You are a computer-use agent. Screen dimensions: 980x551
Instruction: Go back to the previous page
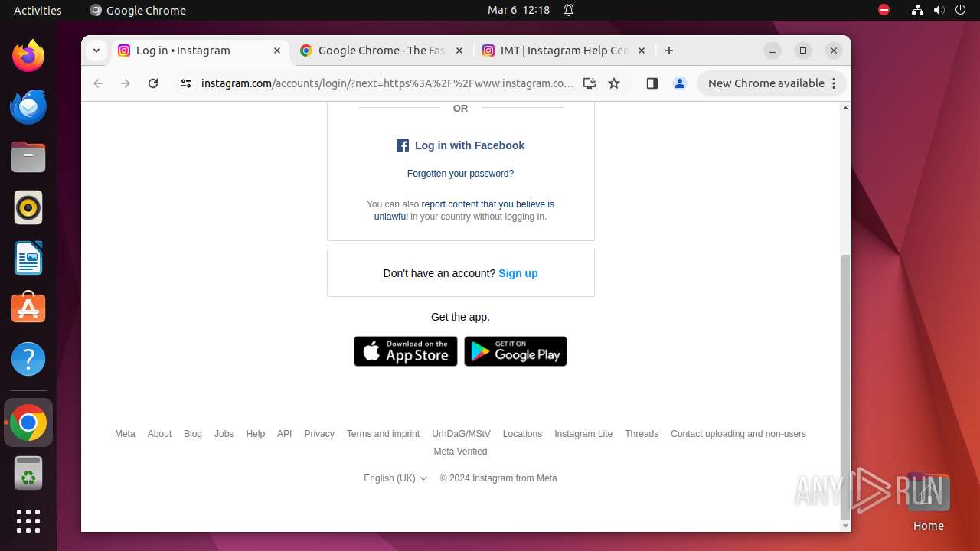point(98,83)
